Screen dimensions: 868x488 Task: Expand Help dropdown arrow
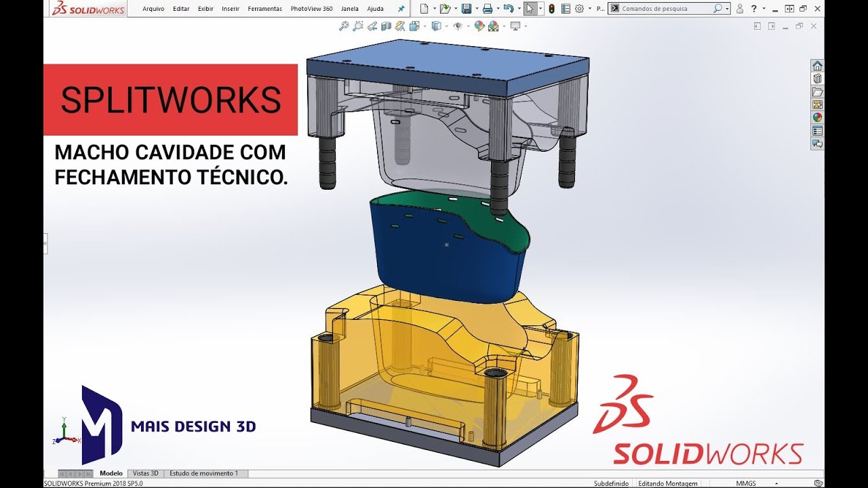764,9
